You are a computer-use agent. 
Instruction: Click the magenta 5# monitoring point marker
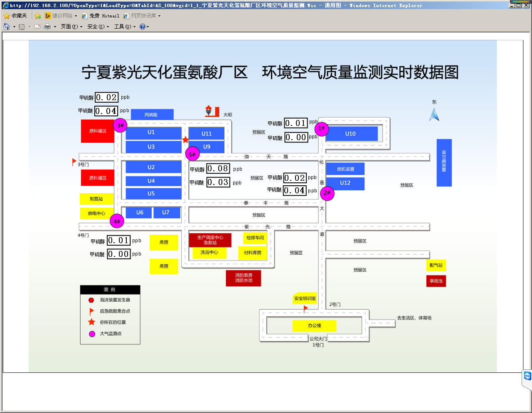pos(192,154)
